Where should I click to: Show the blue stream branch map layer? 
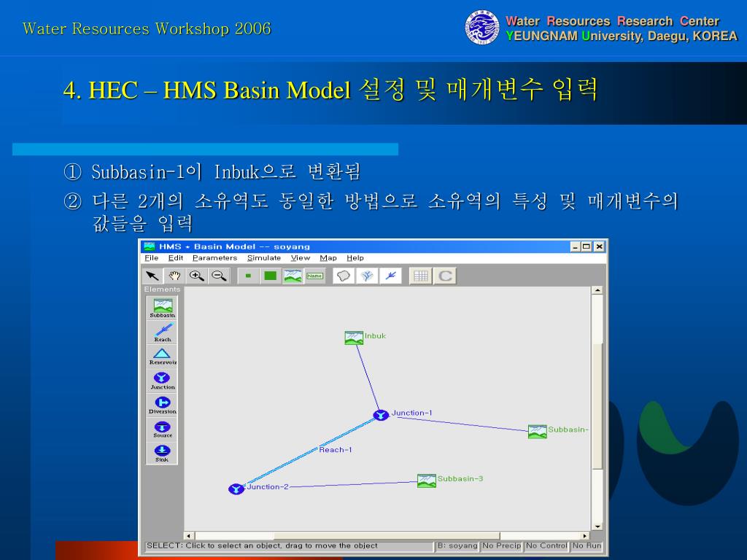coord(390,276)
